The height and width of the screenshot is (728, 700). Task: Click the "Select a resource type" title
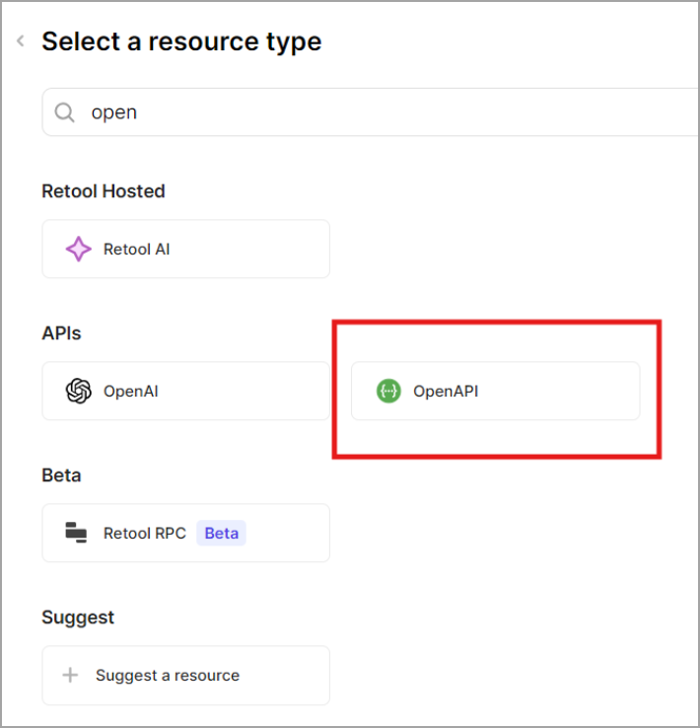181,41
